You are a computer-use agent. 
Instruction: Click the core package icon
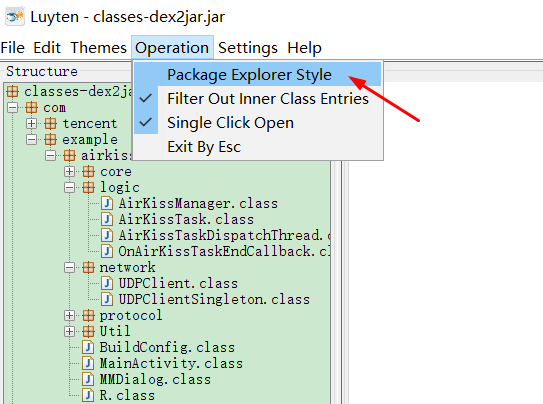[88, 171]
